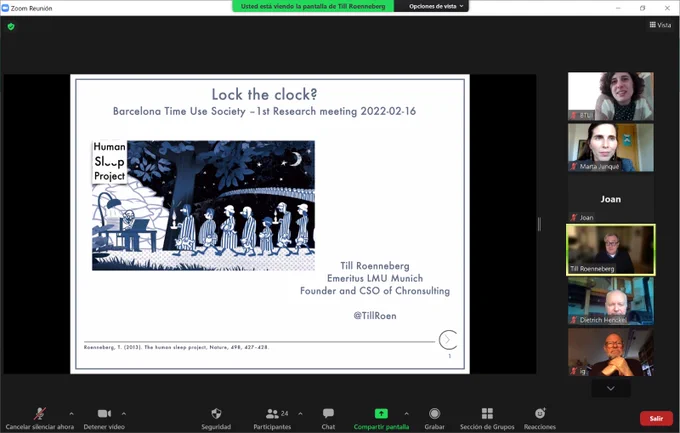Viewport: 680px width, 433px height.
Task: Expand video options arrow next to camera
Action: click(124, 413)
